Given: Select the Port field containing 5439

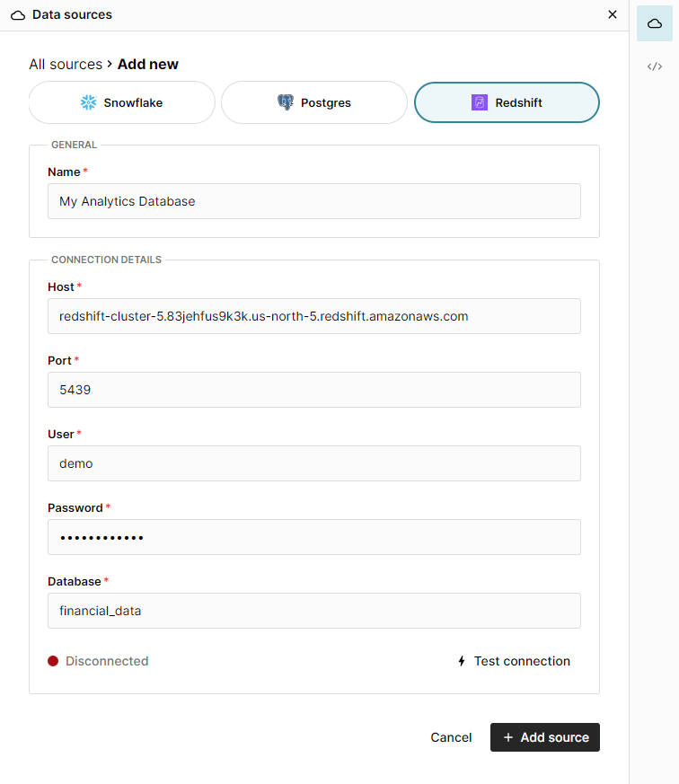Looking at the screenshot, I should click(x=313, y=390).
